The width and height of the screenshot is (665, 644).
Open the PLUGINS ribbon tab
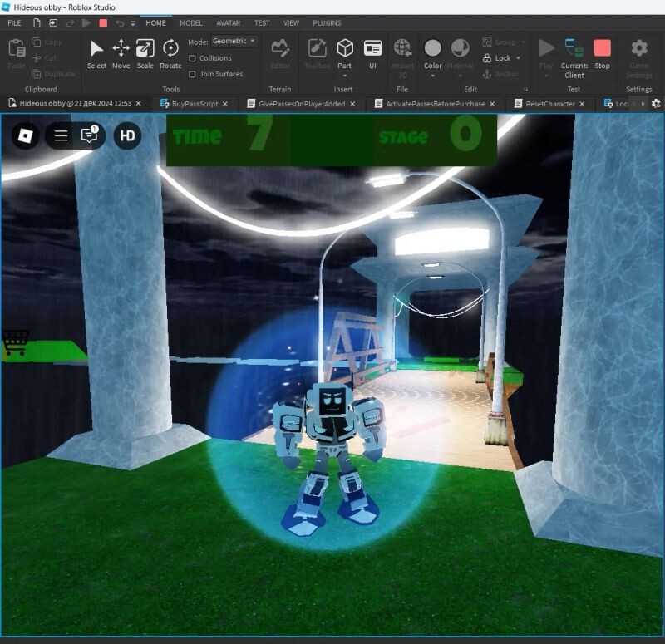(x=327, y=23)
